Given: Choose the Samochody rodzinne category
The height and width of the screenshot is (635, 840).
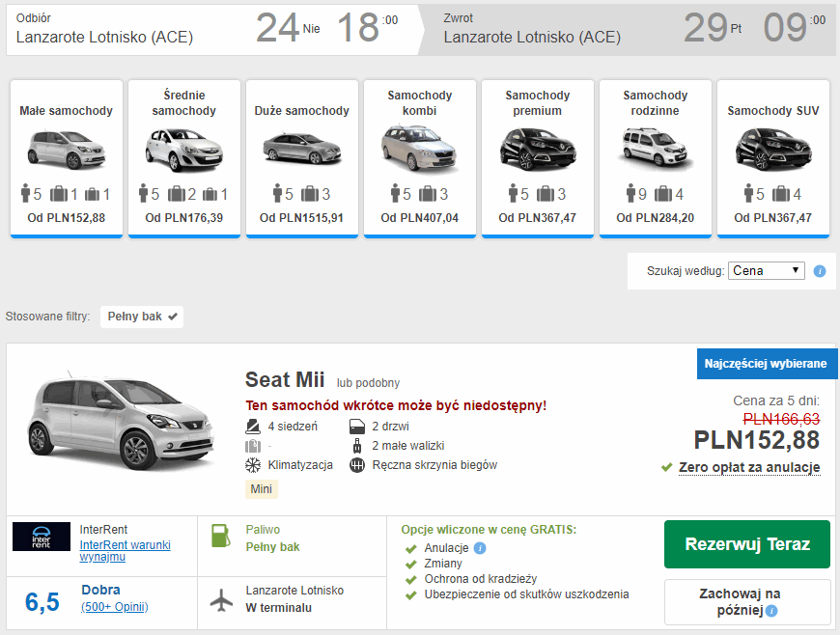Looking at the screenshot, I should [x=656, y=157].
